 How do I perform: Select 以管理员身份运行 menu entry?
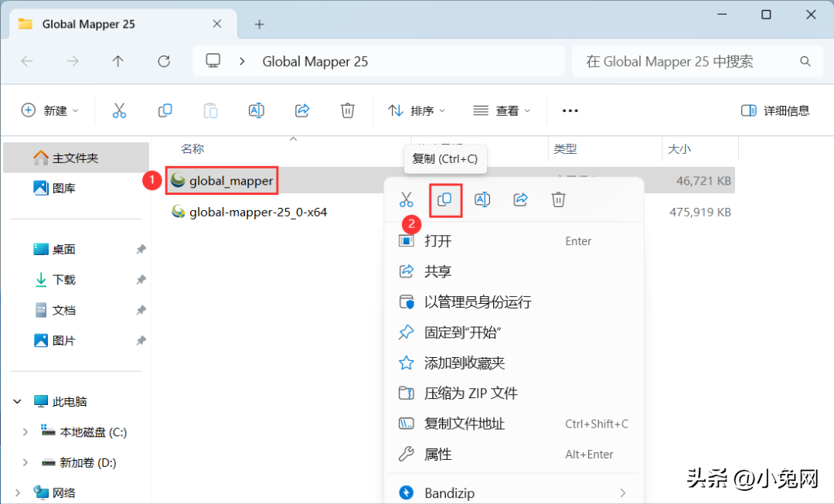[x=514, y=301]
